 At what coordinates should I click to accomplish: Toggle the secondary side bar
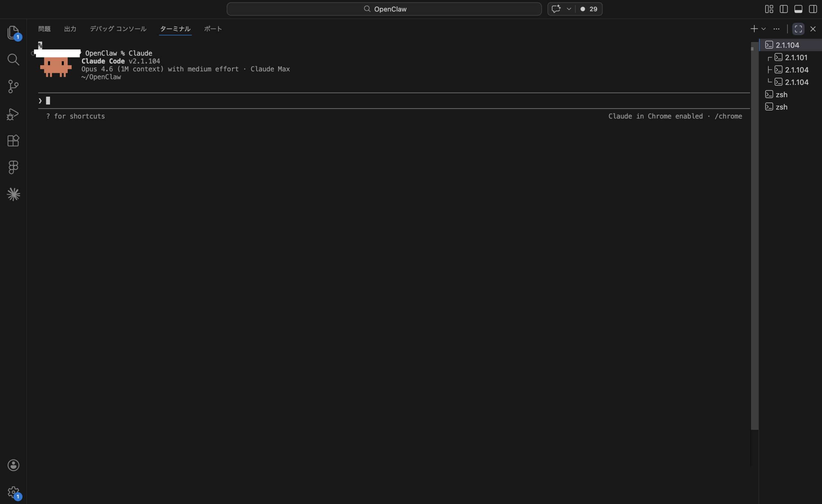(813, 9)
